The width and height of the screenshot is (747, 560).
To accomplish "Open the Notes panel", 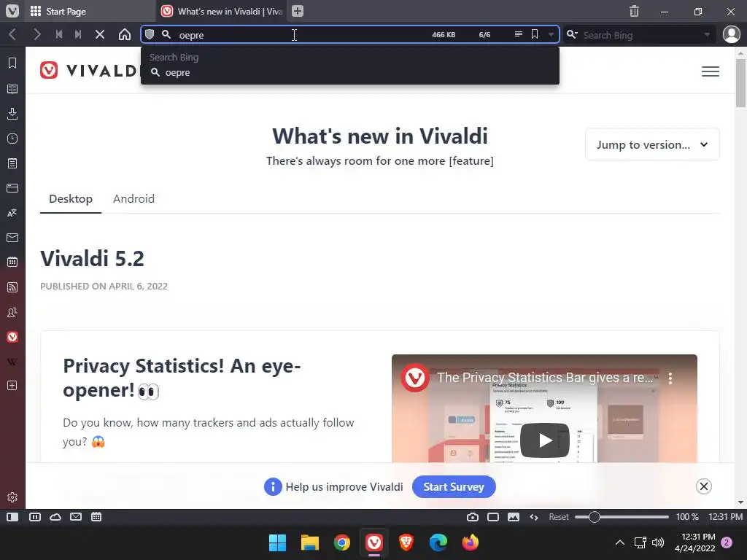I will [x=12, y=163].
